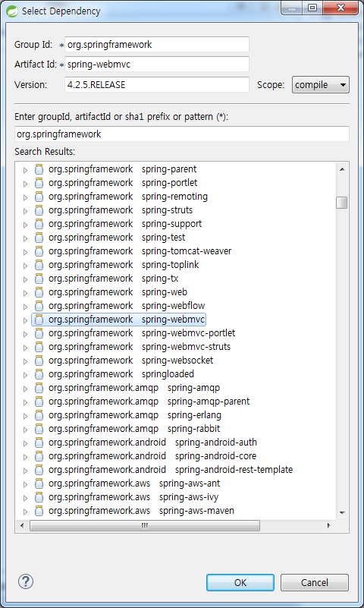Select the spring-toplink row text
The height and width of the screenshot is (608, 364).
[x=124, y=265]
